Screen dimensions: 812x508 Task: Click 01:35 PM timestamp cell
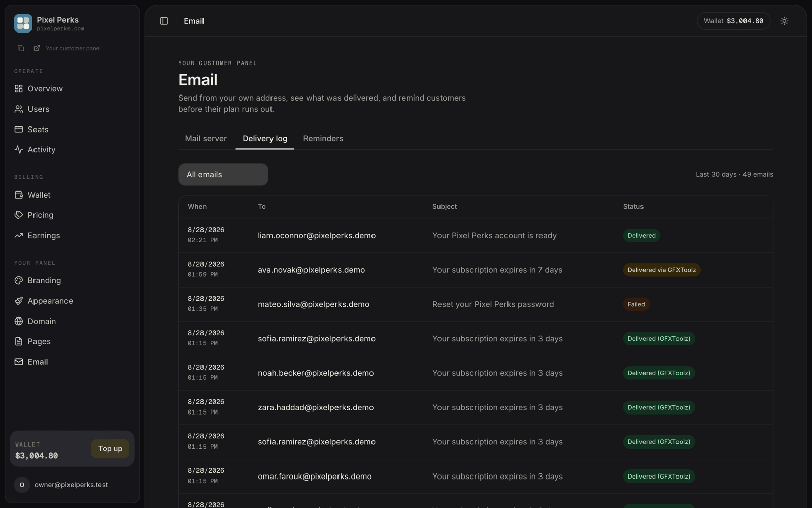[x=202, y=309]
